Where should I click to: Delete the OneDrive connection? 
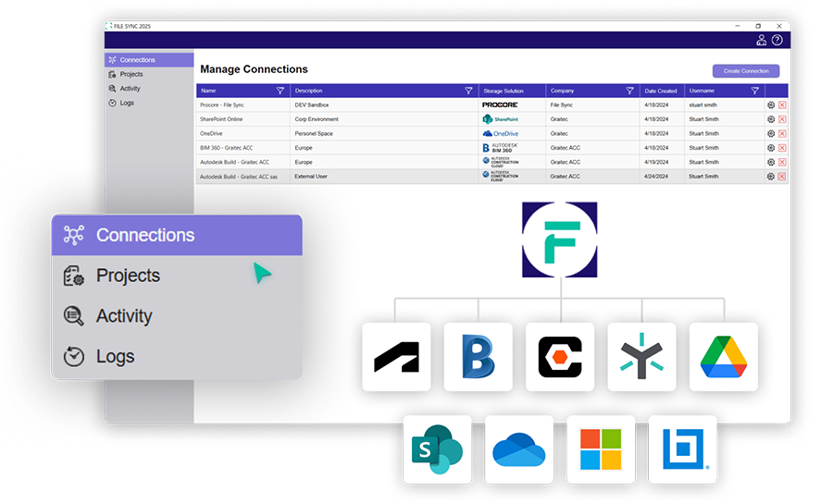[x=782, y=134]
